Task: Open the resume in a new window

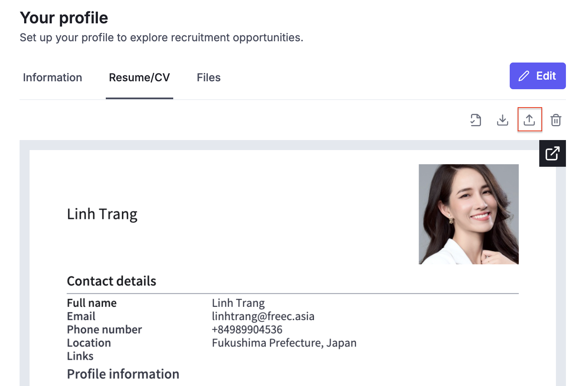Action: [x=552, y=153]
